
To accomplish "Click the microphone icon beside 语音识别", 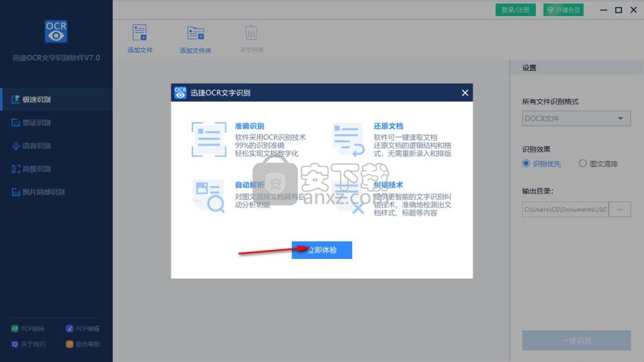I will click(x=15, y=146).
